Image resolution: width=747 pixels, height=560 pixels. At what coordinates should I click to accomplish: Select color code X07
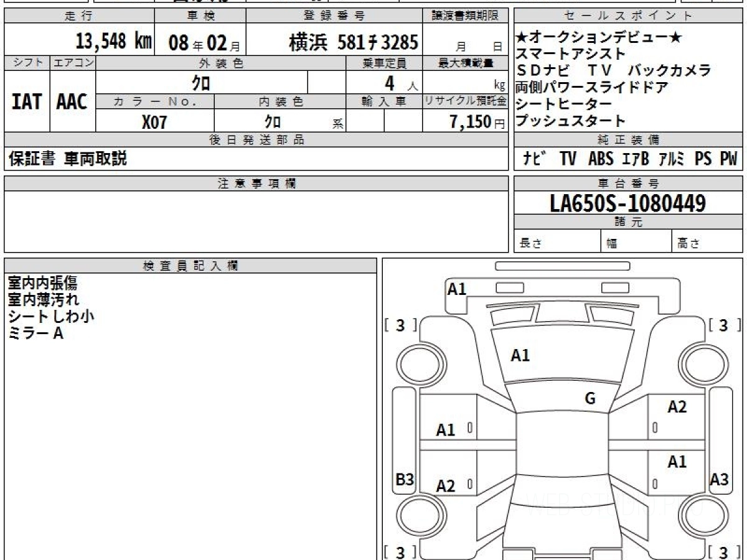pos(155,122)
